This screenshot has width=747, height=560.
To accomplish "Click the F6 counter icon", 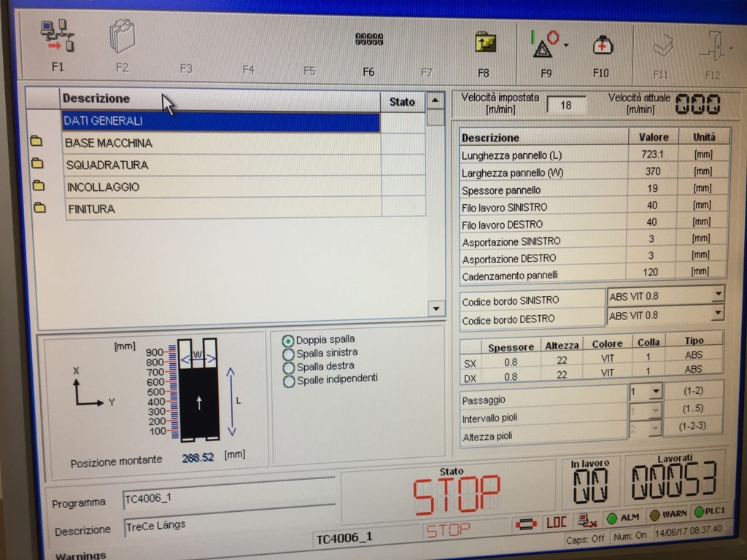I will coord(369,39).
